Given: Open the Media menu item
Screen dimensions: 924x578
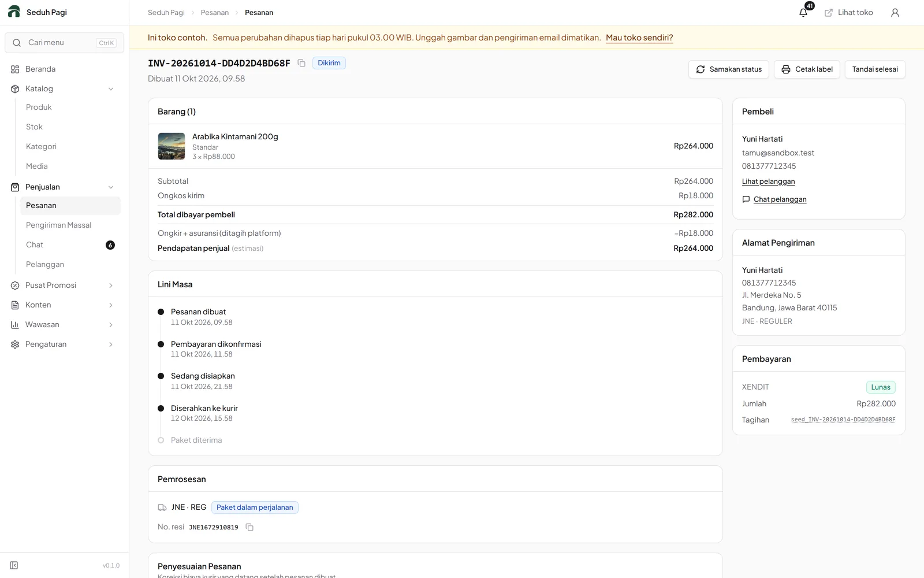Looking at the screenshot, I should [x=70, y=166].
